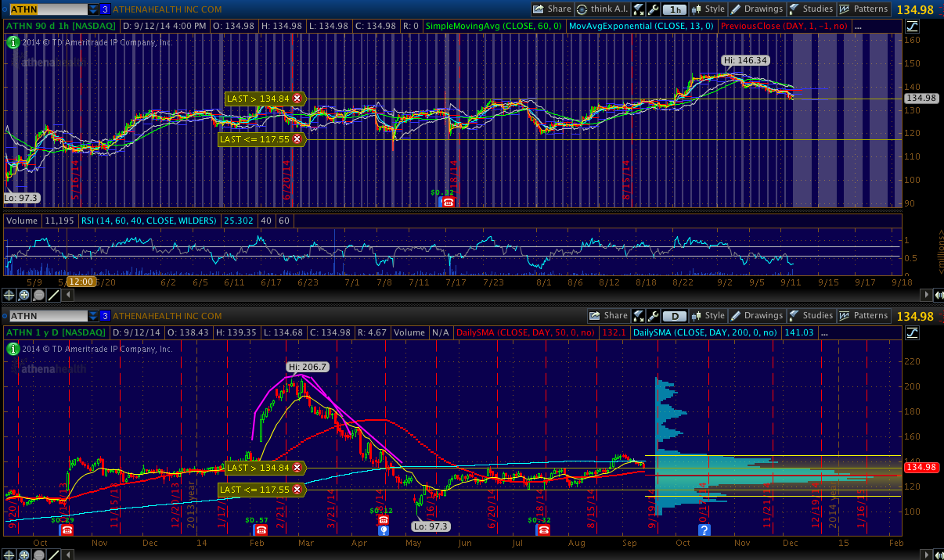Click the blue color link box in upper chart header
Viewport: 944px width, 560px height.
pyautogui.click(x=105, y=9)
